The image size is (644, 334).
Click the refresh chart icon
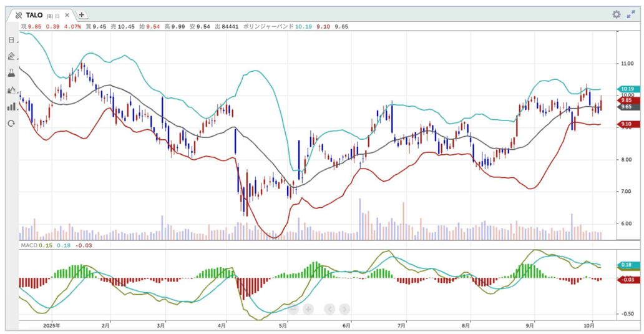point(11,124)
